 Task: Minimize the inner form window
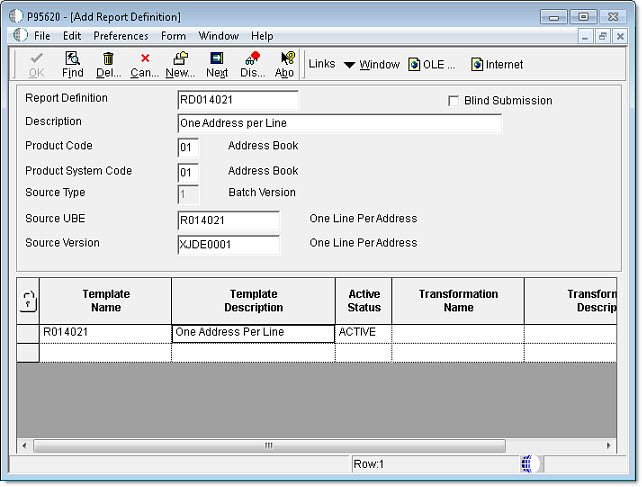(585, 36)
